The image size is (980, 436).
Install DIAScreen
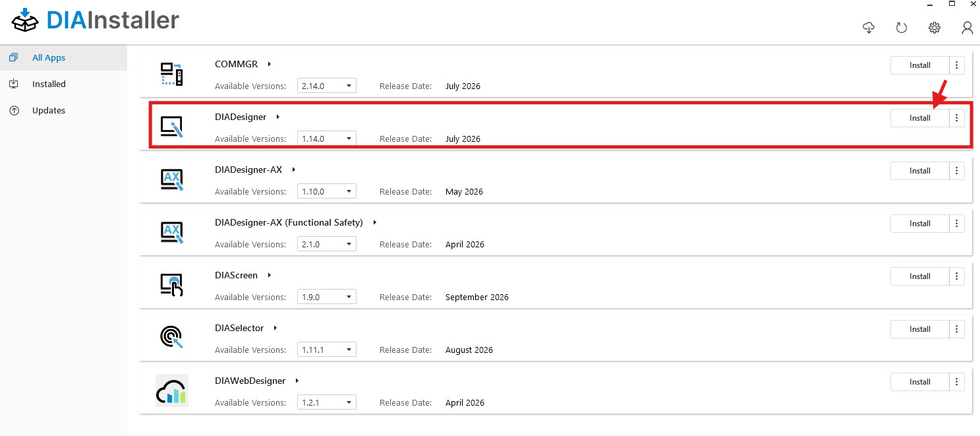point(920,276)
